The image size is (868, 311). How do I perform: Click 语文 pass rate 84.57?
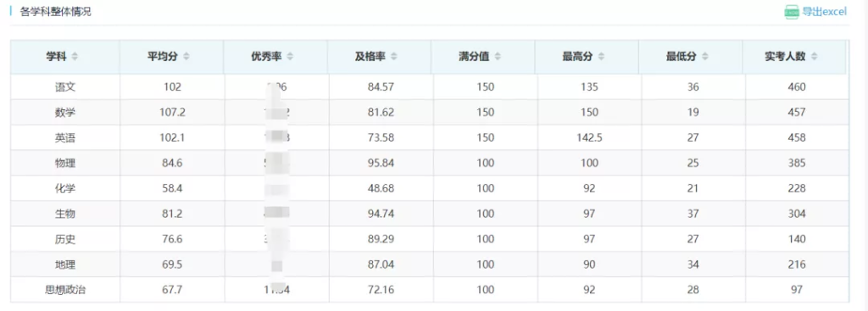coord(381,87)
